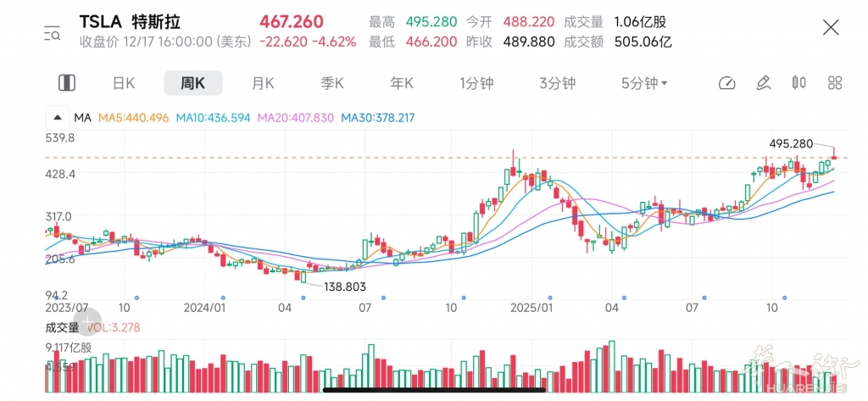
Task: Toggle the split panel layout icon
Action: point(66,83)
